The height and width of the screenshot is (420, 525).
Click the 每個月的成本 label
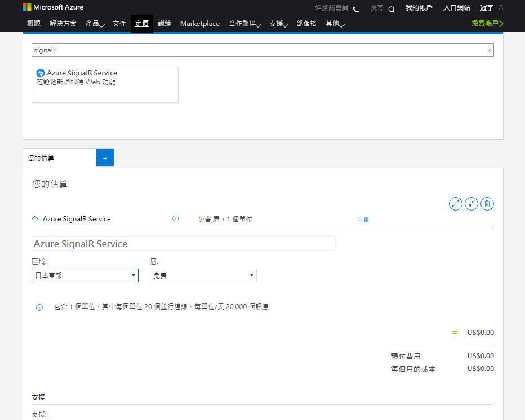coord(413,369)
